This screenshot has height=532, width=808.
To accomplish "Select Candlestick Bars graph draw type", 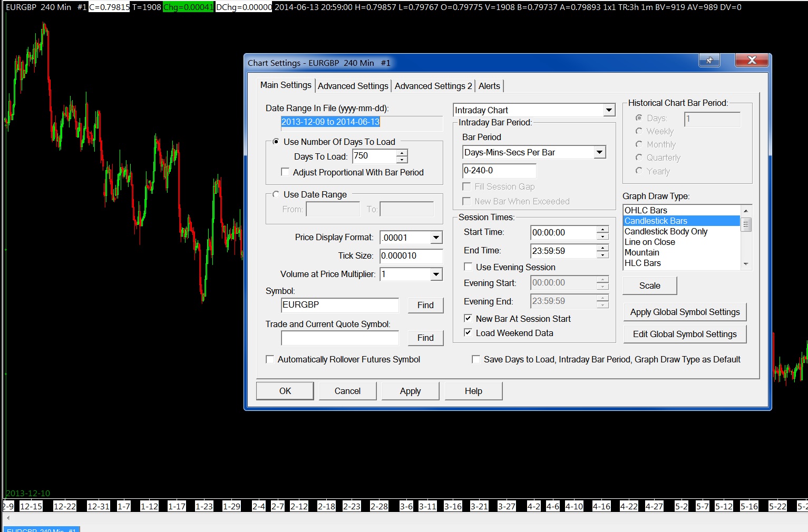I will 682,221.
